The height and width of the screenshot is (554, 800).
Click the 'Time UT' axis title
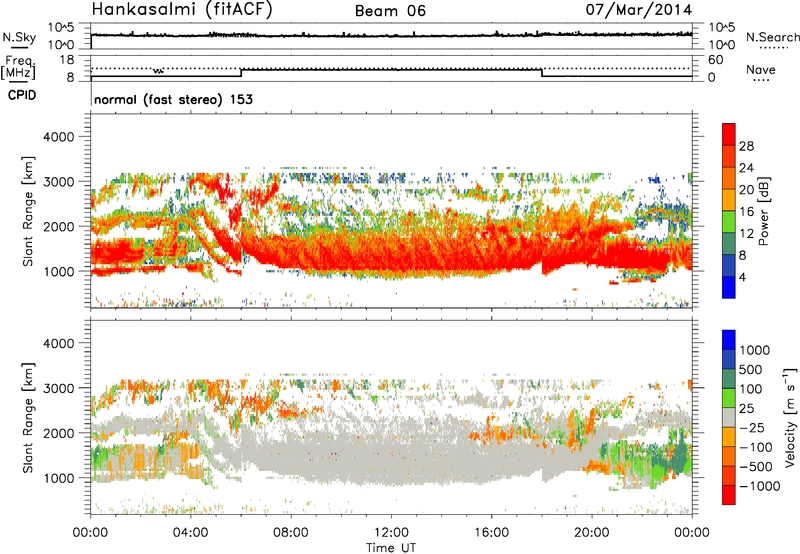pyautogui.click(x=391, y=547)
